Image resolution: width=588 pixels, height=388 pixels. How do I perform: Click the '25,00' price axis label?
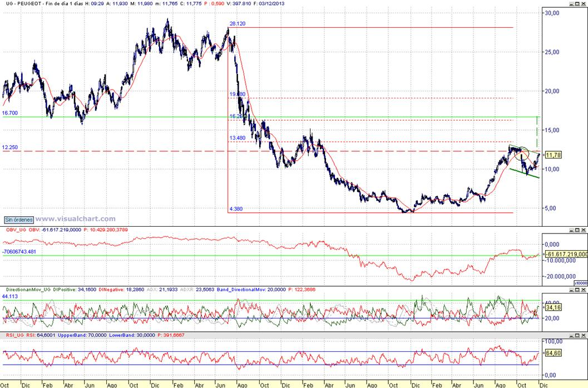click(552, 52)
